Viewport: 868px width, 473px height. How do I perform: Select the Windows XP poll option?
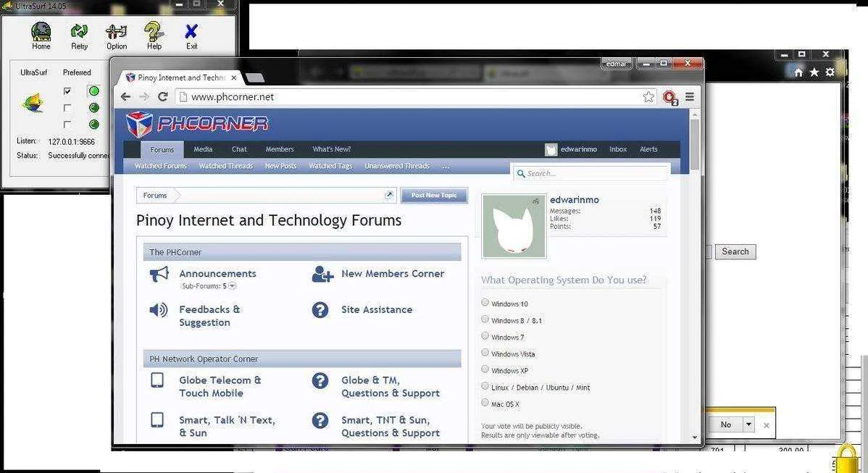[x=485, y=369]
